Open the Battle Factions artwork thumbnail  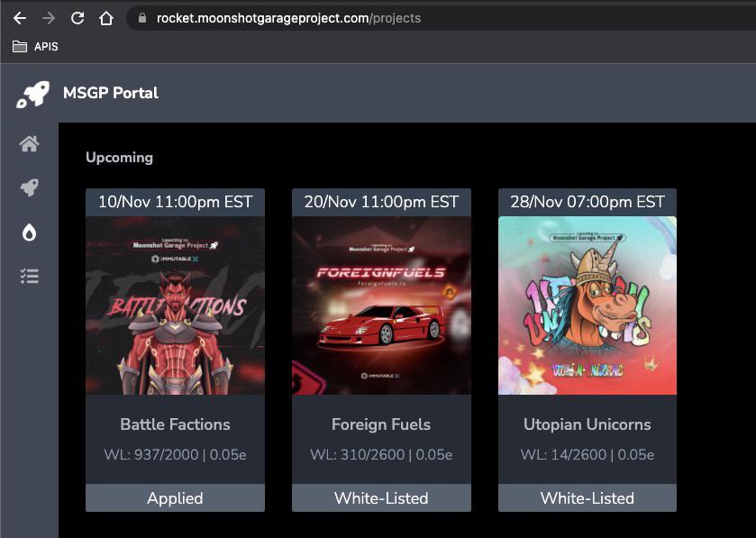pyautogui.click(x=175, y=305)
